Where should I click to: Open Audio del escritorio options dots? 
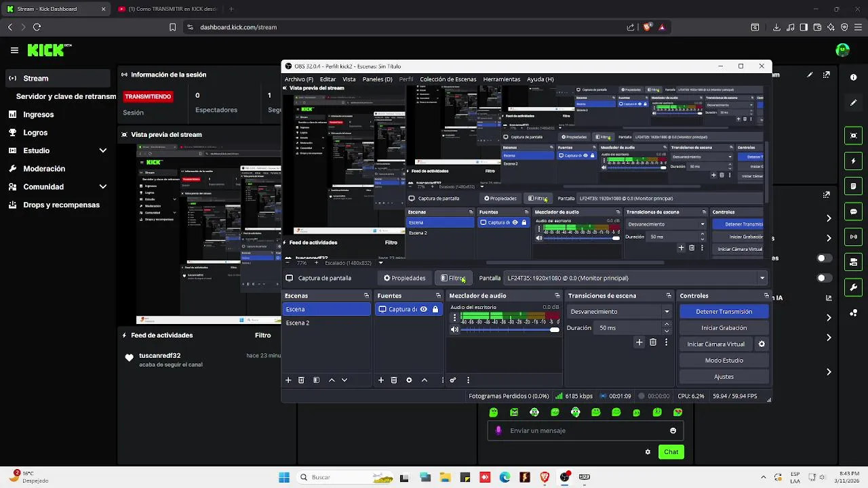pos(454,317)
